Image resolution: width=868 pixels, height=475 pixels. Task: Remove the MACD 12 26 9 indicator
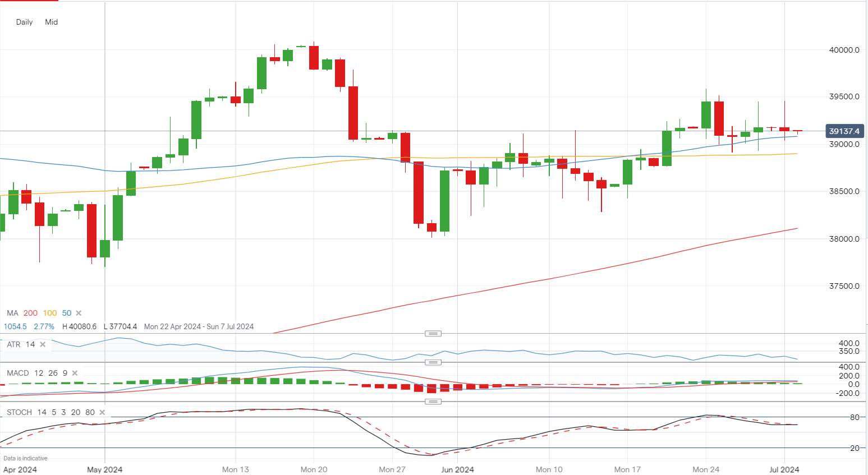tap(75, 373)
